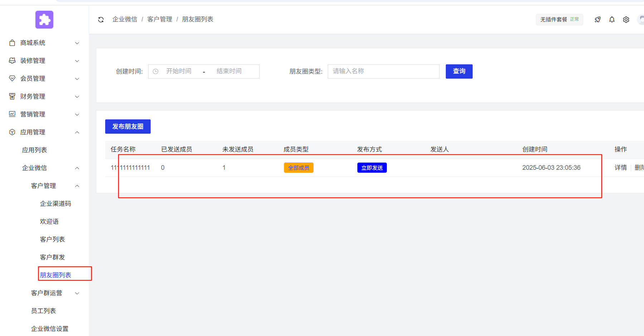
Task: Click the 朋友圈类型 name input field
Action: pyautogui.click(x=383, y=71)
